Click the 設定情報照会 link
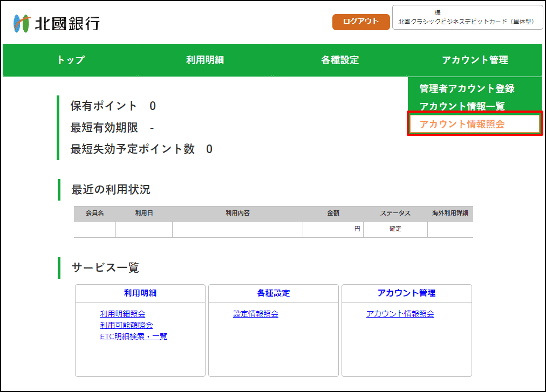Viewport: 546px width, 392px height. pos(256,314)
